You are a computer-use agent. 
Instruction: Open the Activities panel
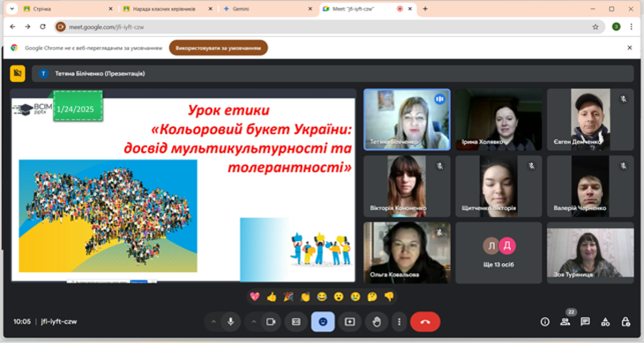point(605,322)
